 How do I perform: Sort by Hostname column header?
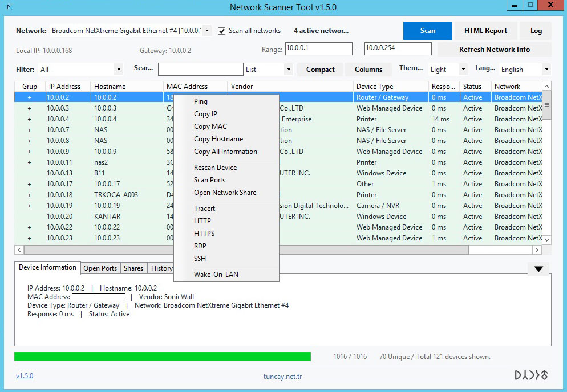click(x=127, y=87)
